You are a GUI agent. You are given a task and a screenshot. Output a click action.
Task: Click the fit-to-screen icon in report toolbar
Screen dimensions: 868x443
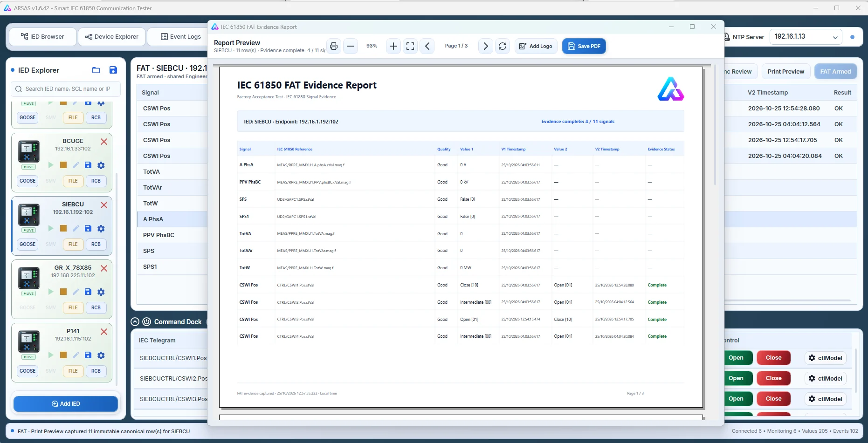pyautogui.click(x=410, y=46)
